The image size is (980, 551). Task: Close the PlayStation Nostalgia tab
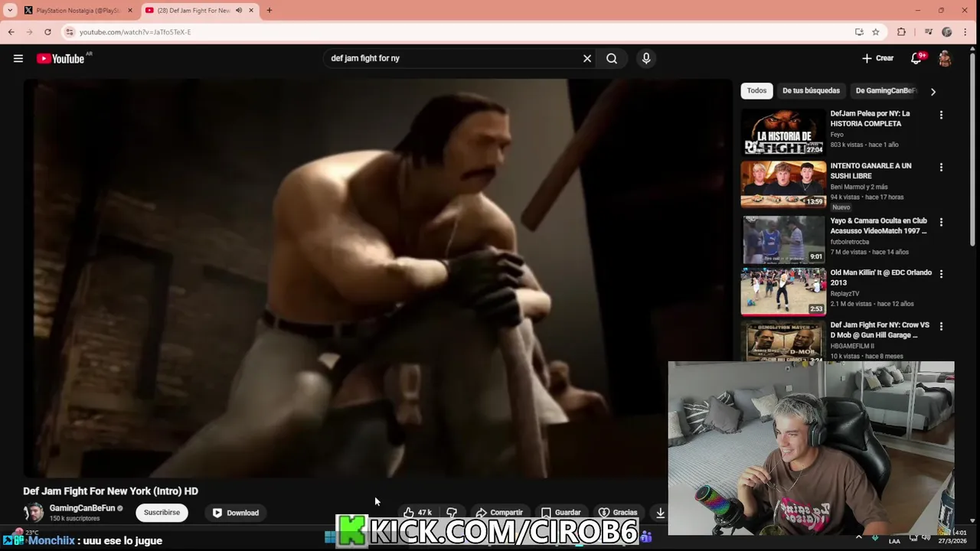(130, 11)
